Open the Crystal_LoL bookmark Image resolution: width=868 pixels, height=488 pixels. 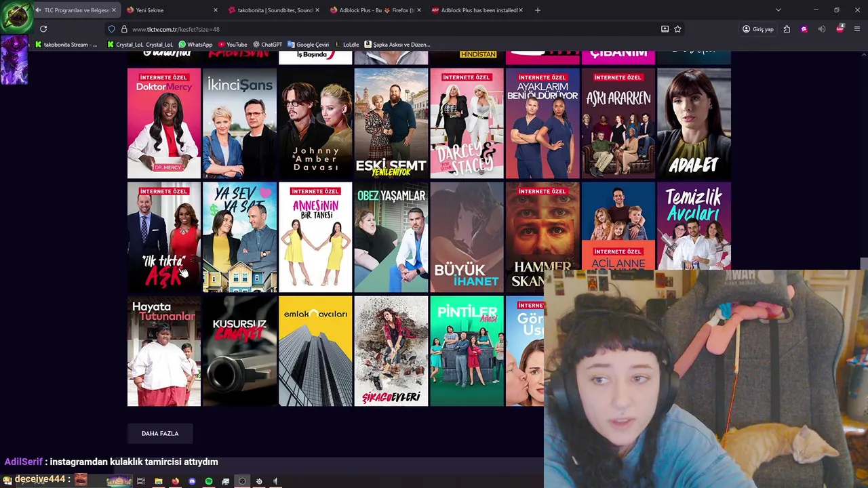140,45
